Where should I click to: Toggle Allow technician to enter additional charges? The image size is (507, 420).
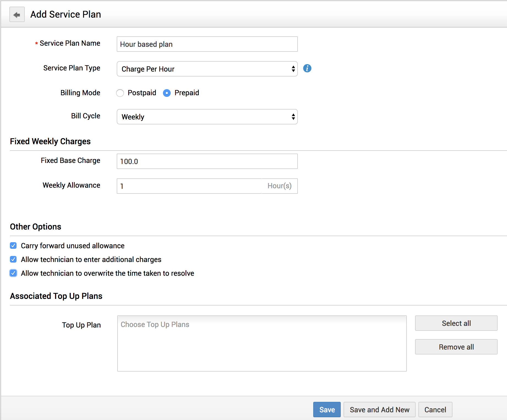[13, 259]
